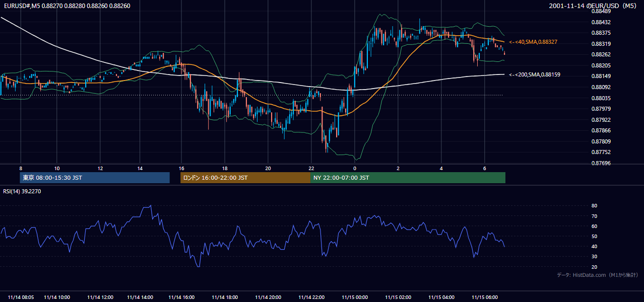Click the hour 14 tick on the price chart
This screenshot has height=302, width=644.
pos(140,168)
